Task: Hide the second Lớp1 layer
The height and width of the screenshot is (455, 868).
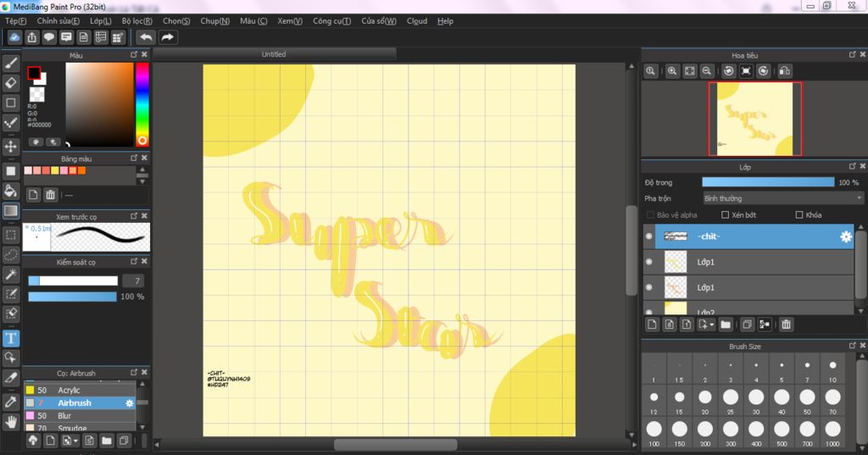Action: coord(648,287)
